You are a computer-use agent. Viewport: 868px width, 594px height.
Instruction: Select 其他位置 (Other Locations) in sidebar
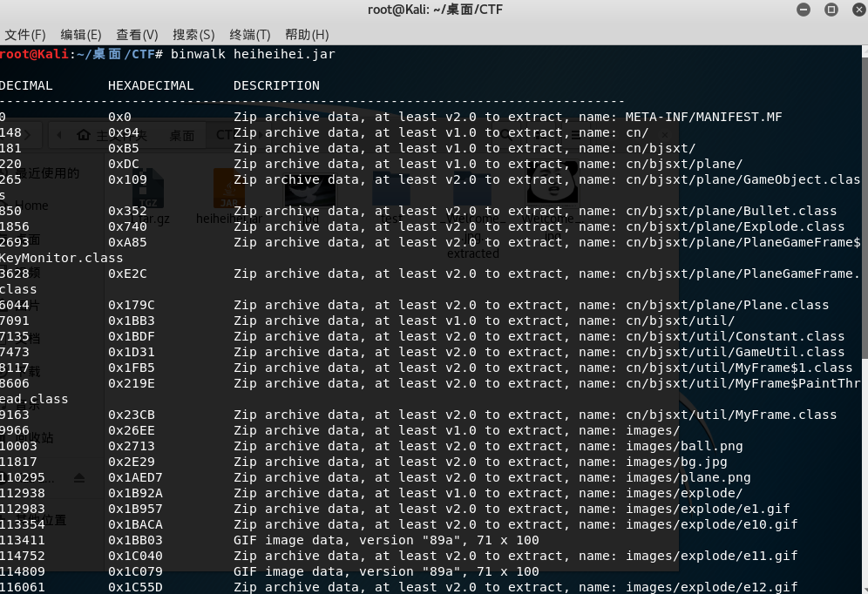point(39,523)
